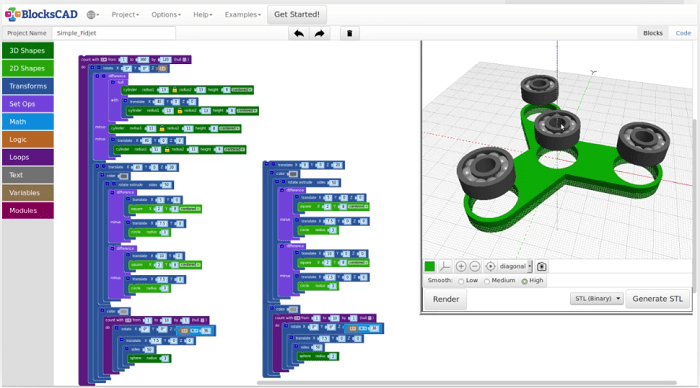Open the diagonal view dropdown
Viewport: 700px width, 388px height.
(515, 267)
